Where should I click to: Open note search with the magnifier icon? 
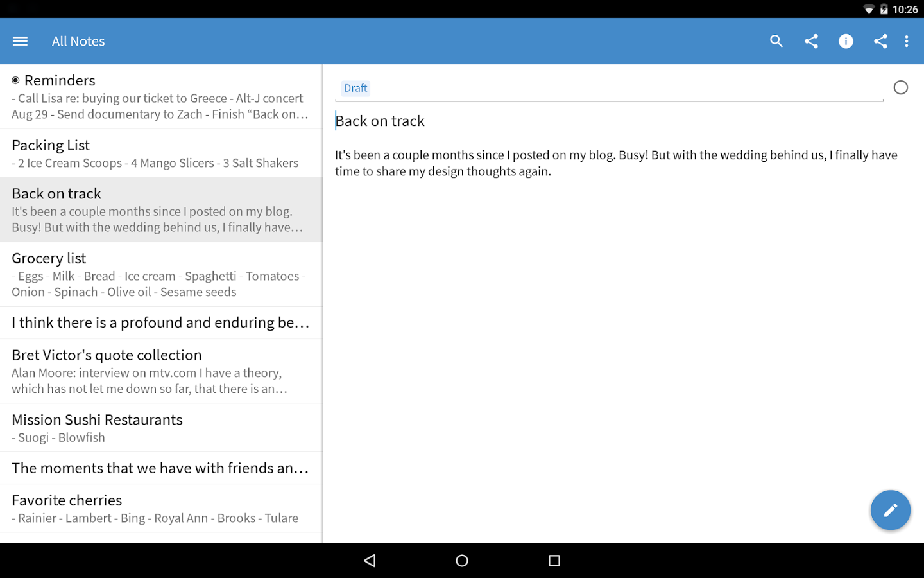[x=776, y=40]
